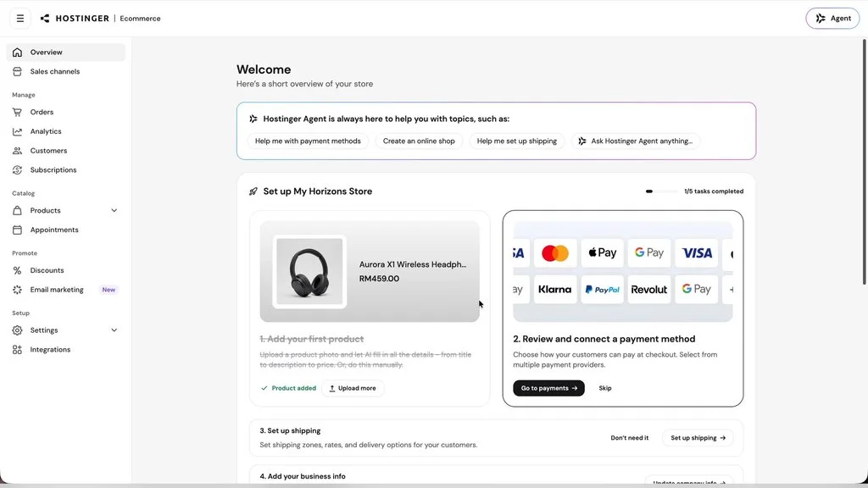Click the Google Pay tile in top row
This screenshot has width=868, height=488.
[x=648, y=252]
